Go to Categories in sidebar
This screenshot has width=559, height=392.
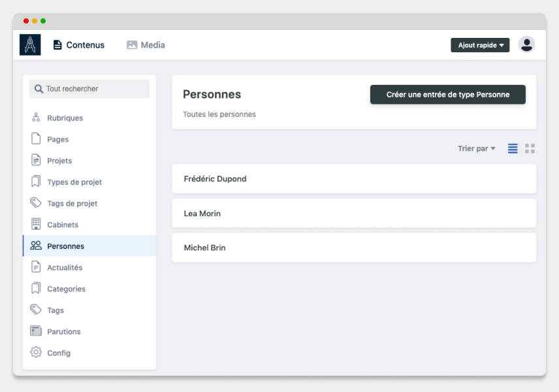pyautogui.click(x=89, y=289)
